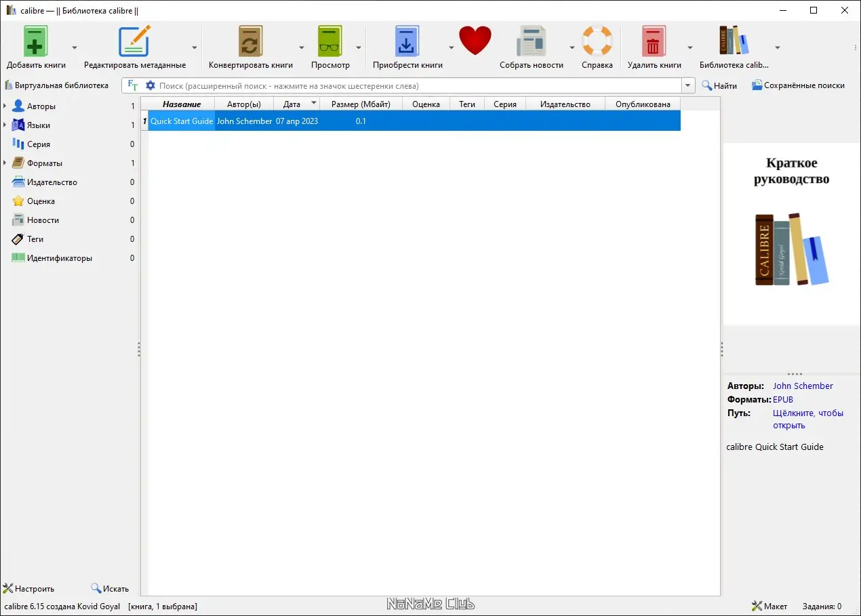The image size is (861, 616).
Task: Click the Rating (Оценка) star icon
Action: (18, 201)
